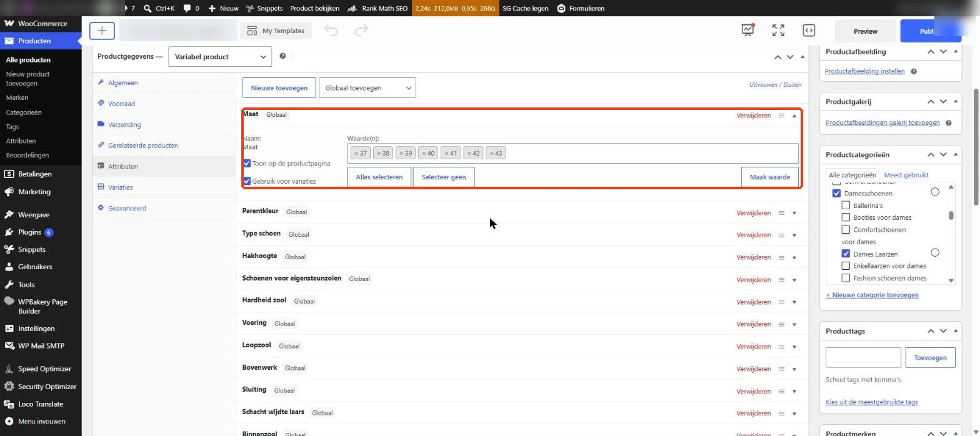Toggle 'Toon op de productpagina' checkbox
980x436 pixels.
(247, 164)
